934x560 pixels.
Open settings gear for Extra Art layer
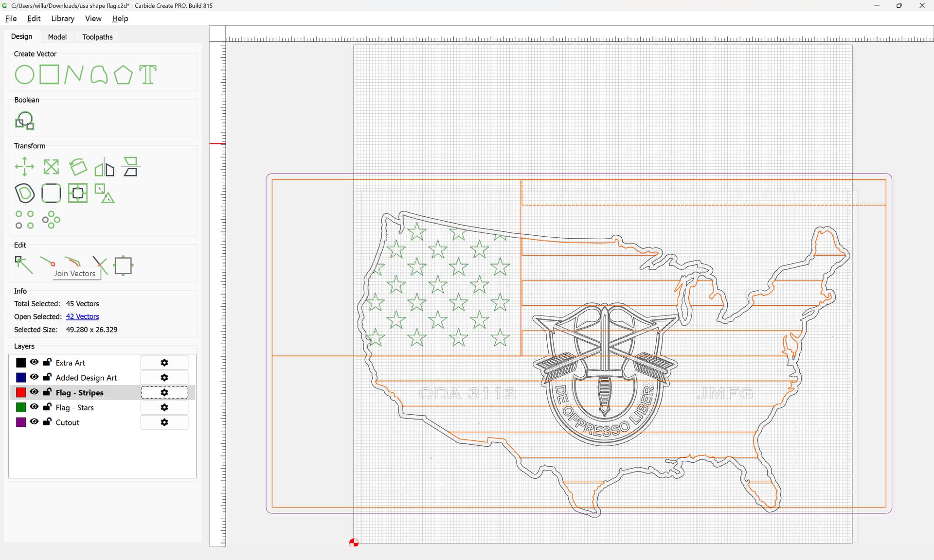click(x=164, y=363)
